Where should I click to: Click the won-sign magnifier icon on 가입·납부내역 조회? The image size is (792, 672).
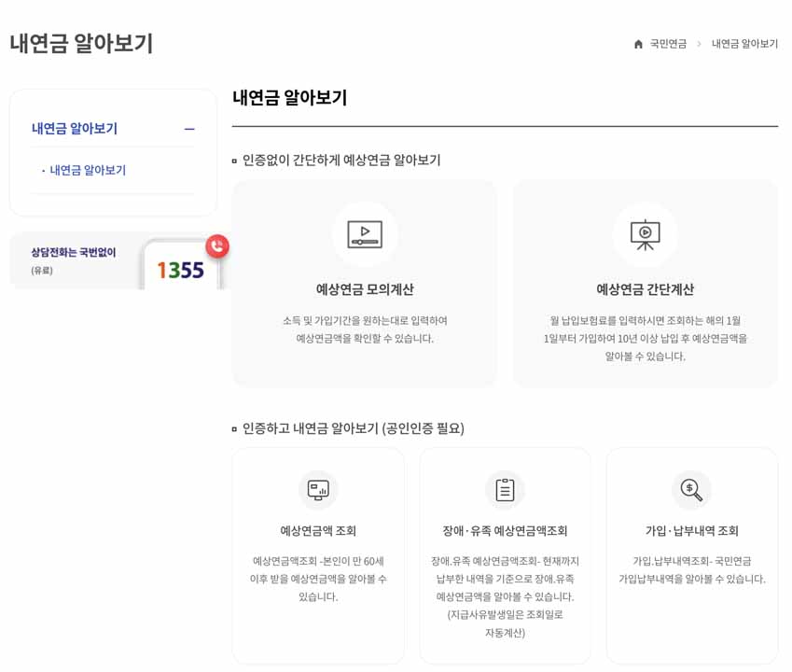[692, 489]
